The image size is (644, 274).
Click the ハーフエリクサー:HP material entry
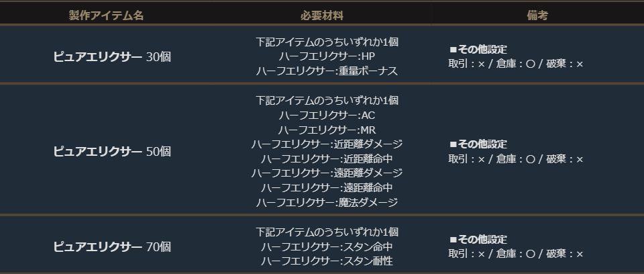tap(327, 56)
